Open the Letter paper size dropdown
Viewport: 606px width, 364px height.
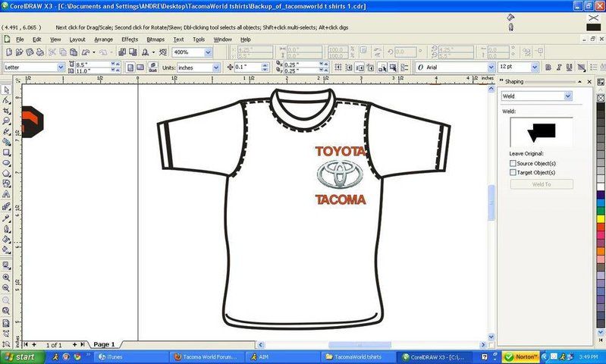[x=61, y=67]
